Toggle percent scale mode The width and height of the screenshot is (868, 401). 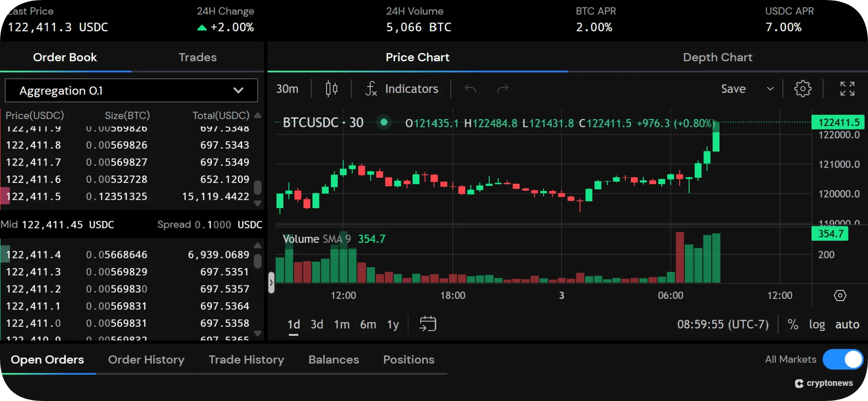pos(793,324)
